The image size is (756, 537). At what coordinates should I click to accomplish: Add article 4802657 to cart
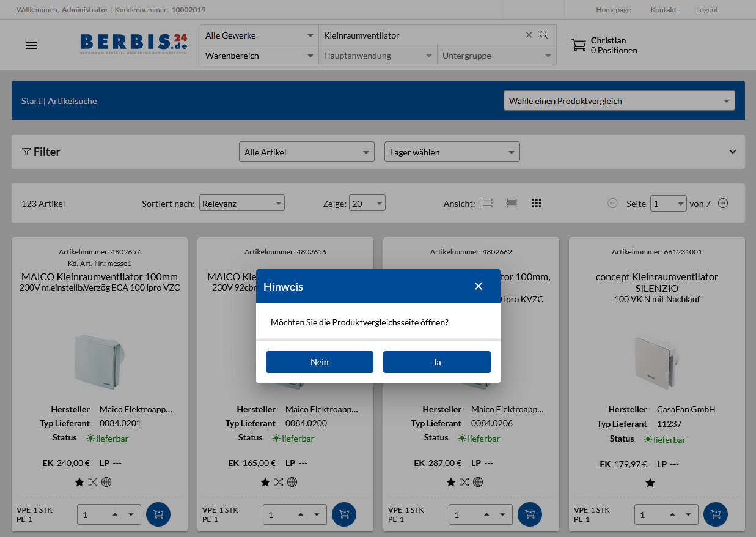pos(158,514)
